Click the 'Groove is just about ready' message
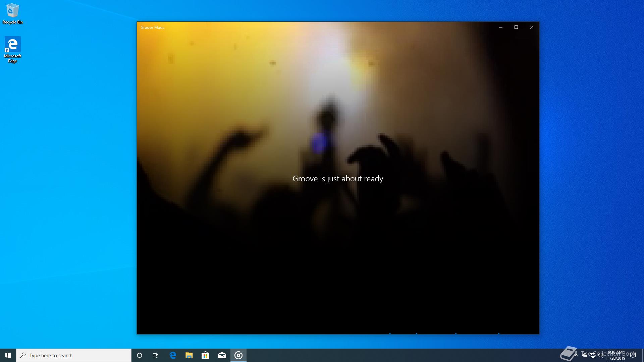Screen dimensions: 644x362 338,179
